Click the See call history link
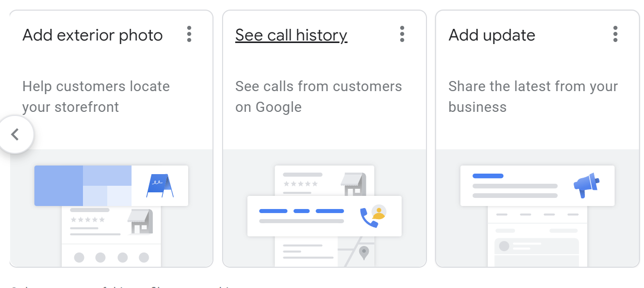The height and width of the screenshot is (288, 644). 291,35
